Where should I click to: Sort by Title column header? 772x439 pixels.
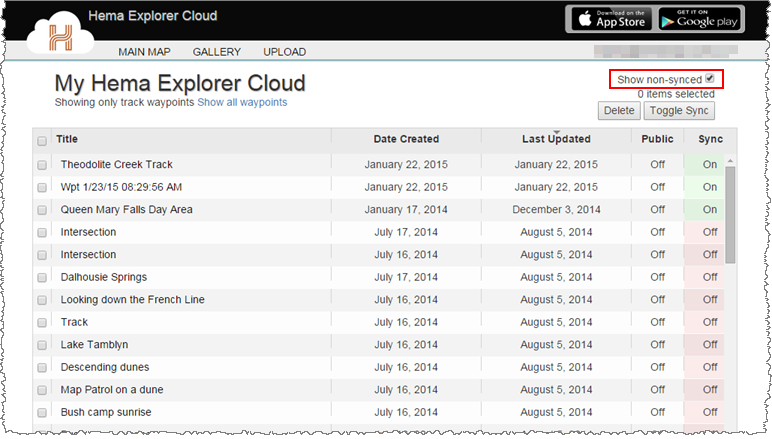pos(67,139)
